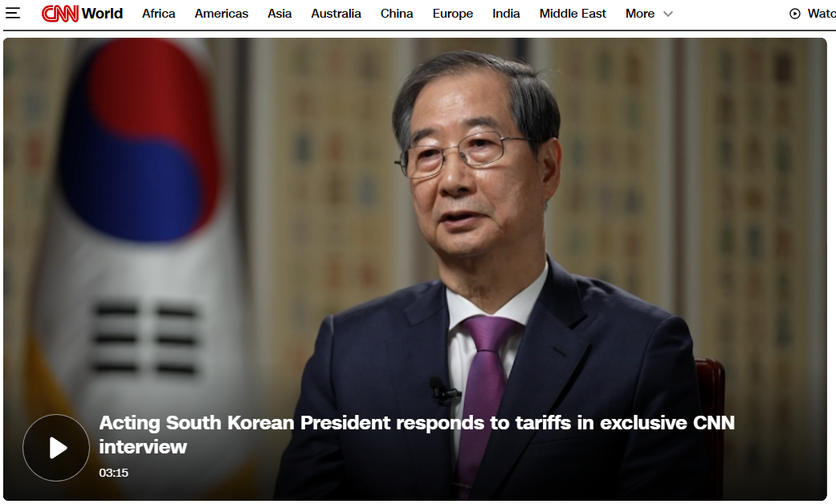Click the video headline about tariffs

tap(417, 435)
